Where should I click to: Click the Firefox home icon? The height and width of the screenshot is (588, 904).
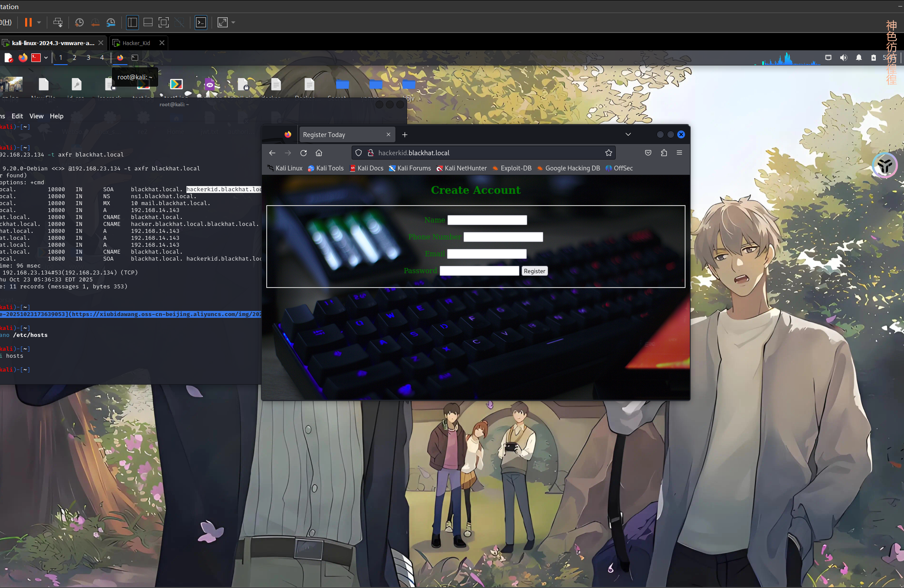coord(319,153)
